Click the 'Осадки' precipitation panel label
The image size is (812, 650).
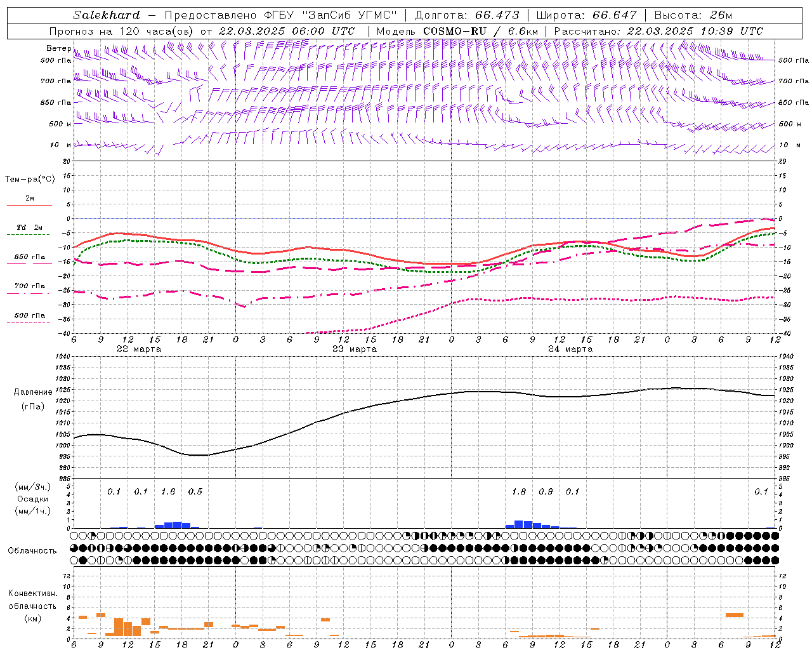click(x=32, y=499)
